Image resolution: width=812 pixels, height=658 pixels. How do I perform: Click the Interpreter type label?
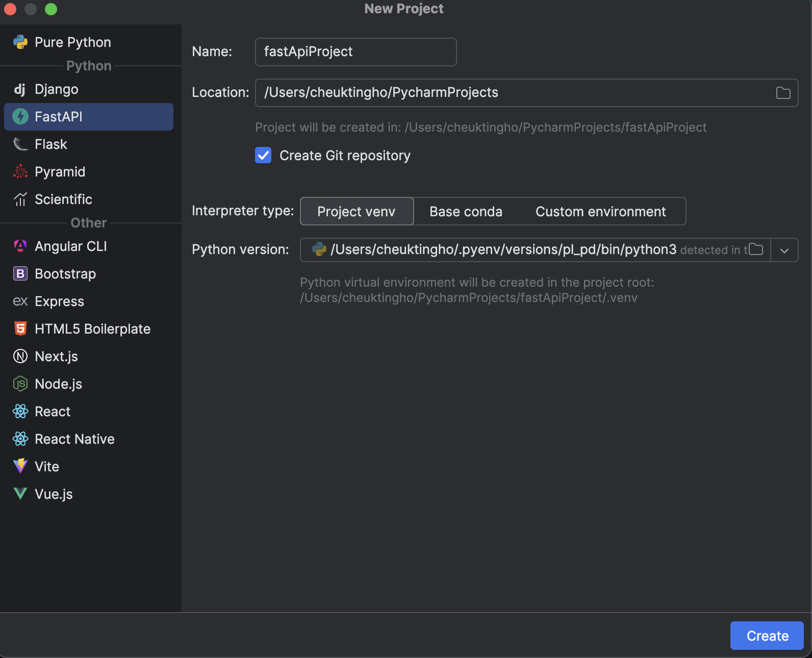(243, 211)
